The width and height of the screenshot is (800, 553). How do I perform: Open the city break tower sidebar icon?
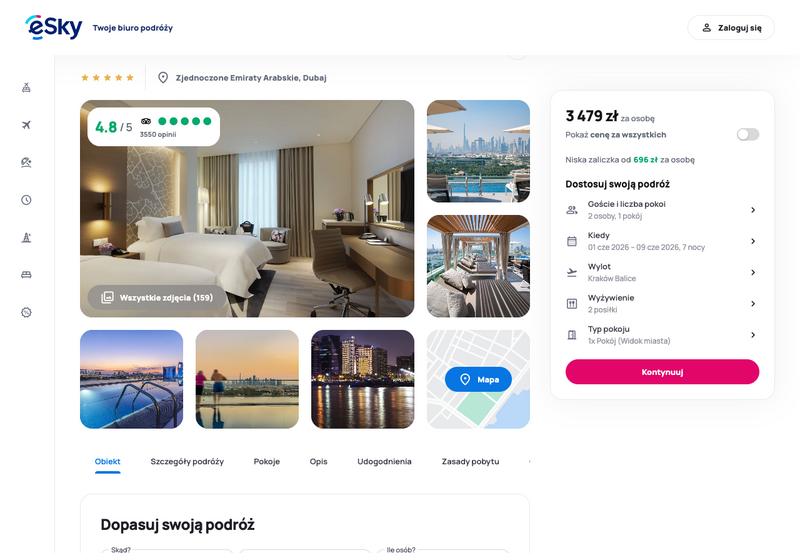pyautogui.click(x=27, y=237)
